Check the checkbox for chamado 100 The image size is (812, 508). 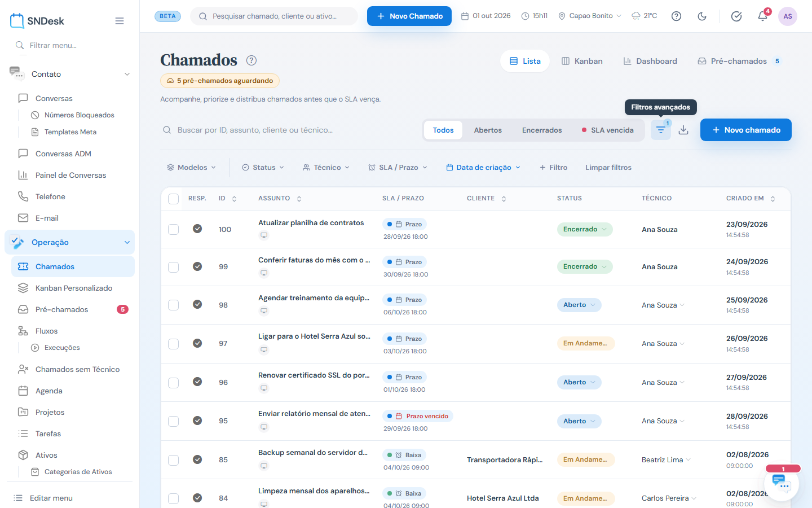174,229
